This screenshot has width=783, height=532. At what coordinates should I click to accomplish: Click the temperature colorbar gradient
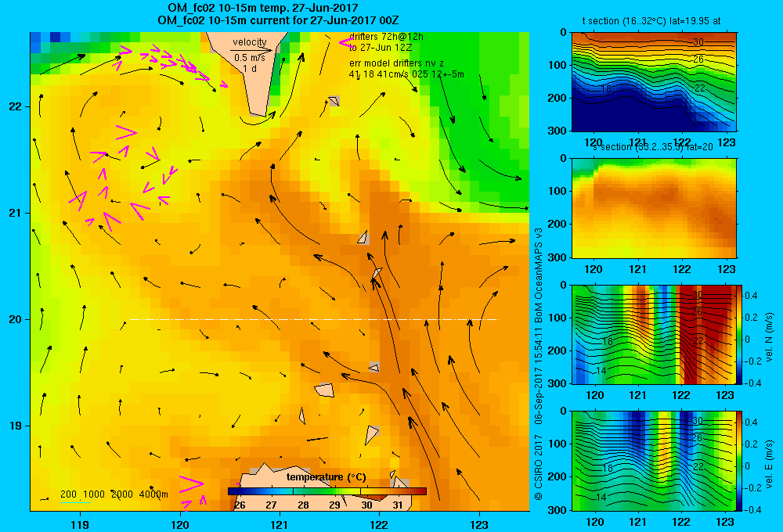click(327, 491)
